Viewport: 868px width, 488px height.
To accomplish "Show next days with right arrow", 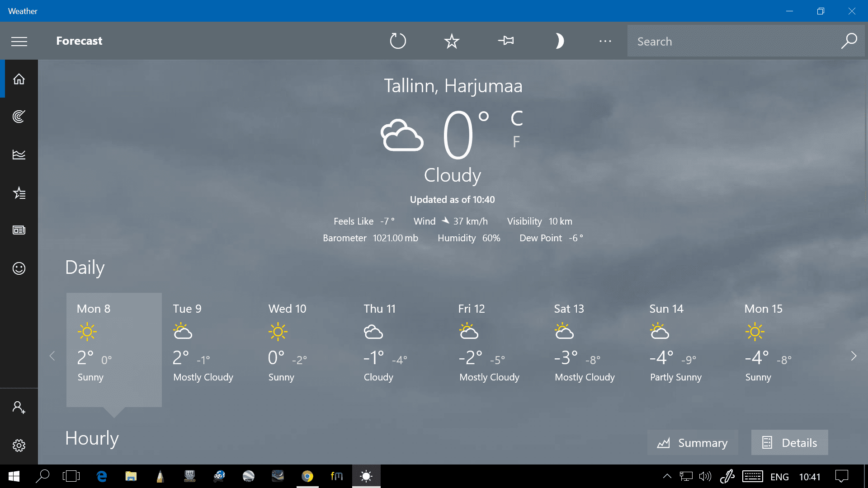I will pyautogui.click(x=854, y=356).
